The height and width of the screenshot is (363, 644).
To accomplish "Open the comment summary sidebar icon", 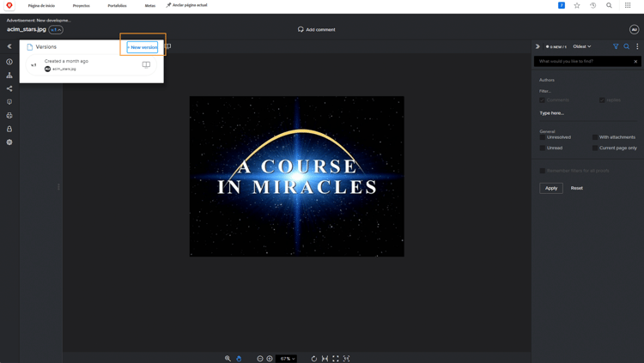I will pos(9,102).
